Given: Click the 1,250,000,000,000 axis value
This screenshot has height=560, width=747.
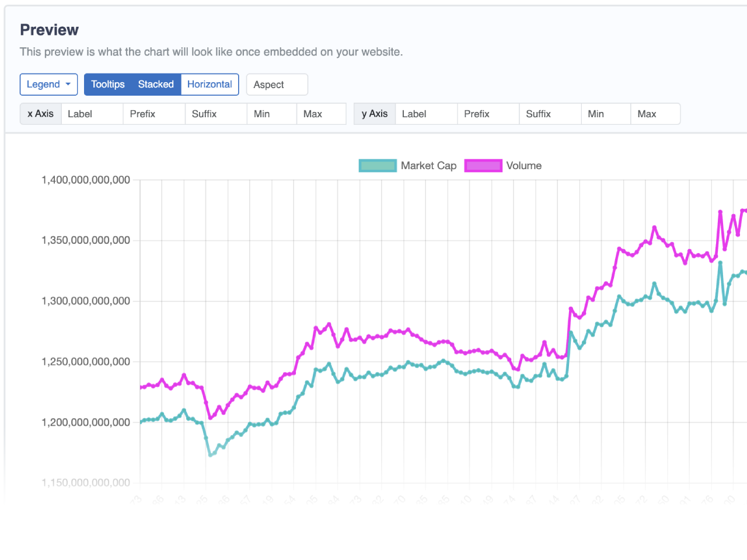Looking at the screenshot, I should click(86, 362).
